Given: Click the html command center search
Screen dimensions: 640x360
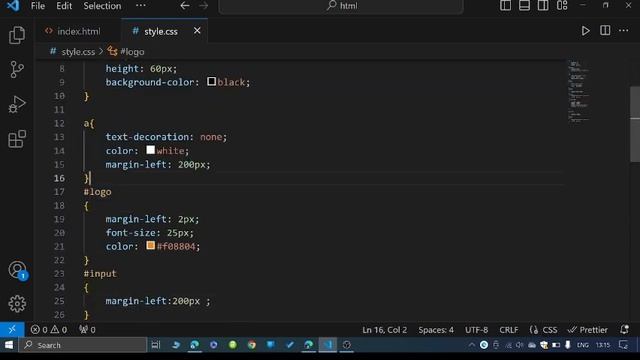Looking at the screenshot, I should point(341,6).
